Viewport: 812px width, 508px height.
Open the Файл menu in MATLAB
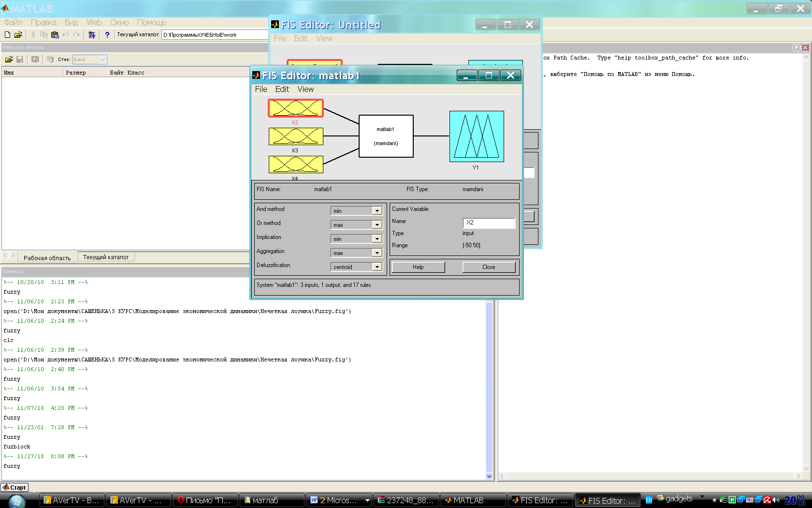tap(14, 22)
